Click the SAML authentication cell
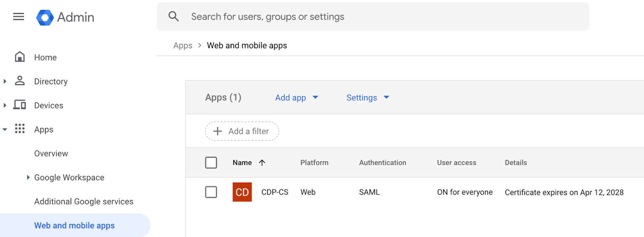 369,192
